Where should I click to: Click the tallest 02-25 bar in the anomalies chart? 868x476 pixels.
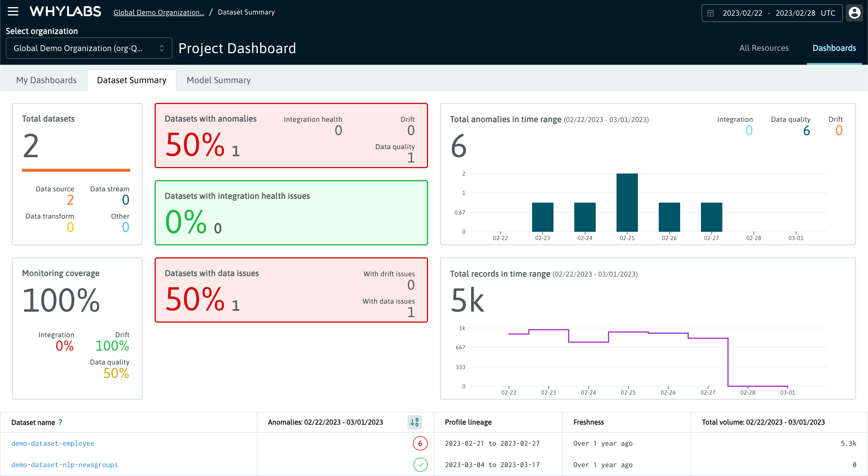[627, 202]
